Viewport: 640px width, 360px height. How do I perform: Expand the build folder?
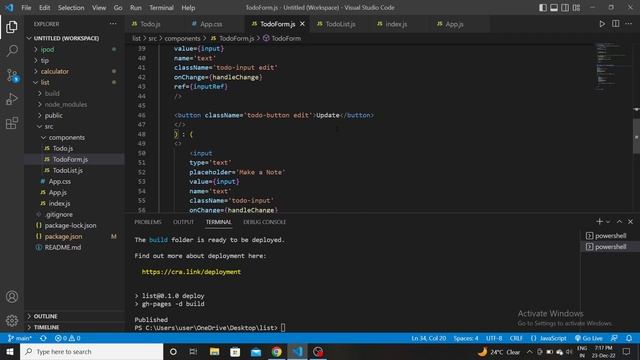pyautogui.click(x=52, y=93)
